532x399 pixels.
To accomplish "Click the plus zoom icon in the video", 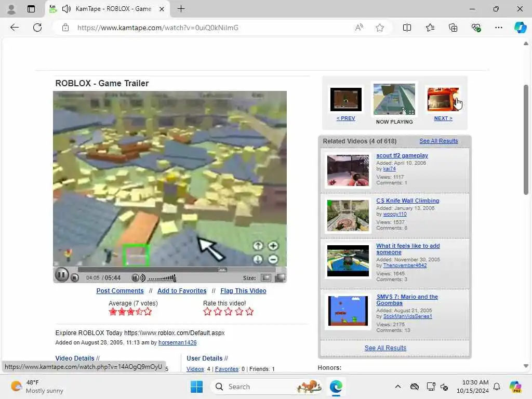I will (273, 246).
